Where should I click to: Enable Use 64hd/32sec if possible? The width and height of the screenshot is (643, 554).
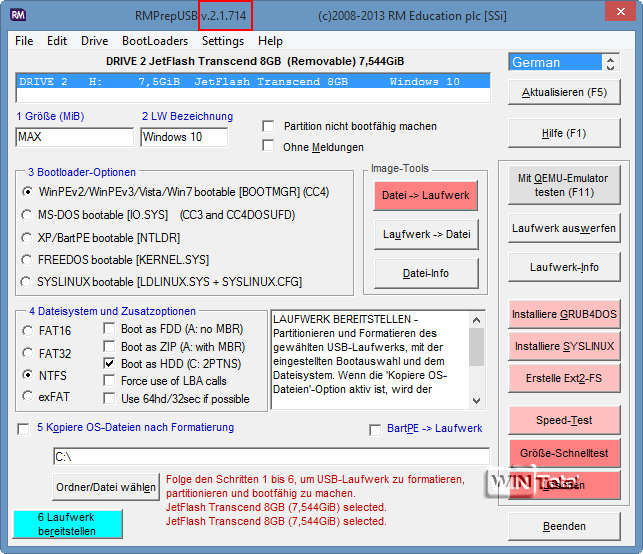tap(109, 399)
